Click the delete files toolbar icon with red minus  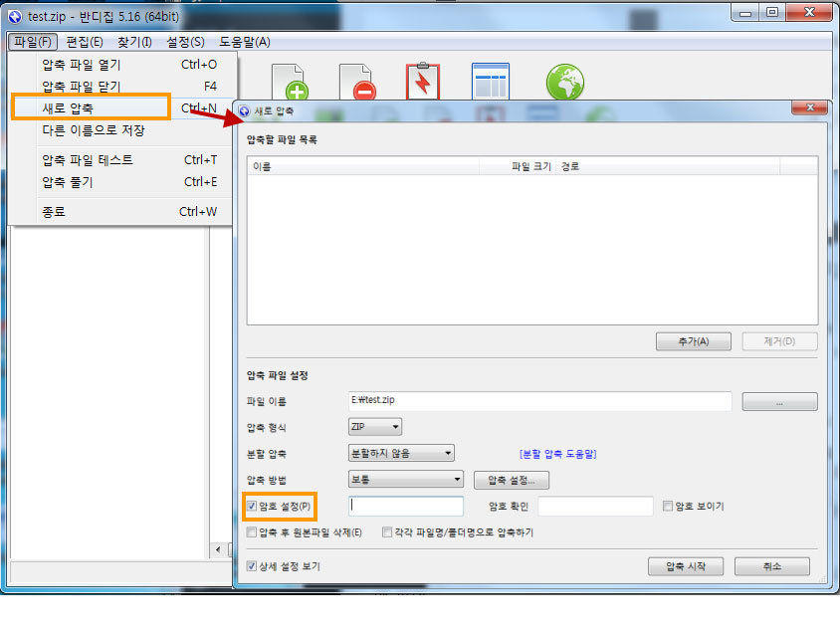(357, 82)
